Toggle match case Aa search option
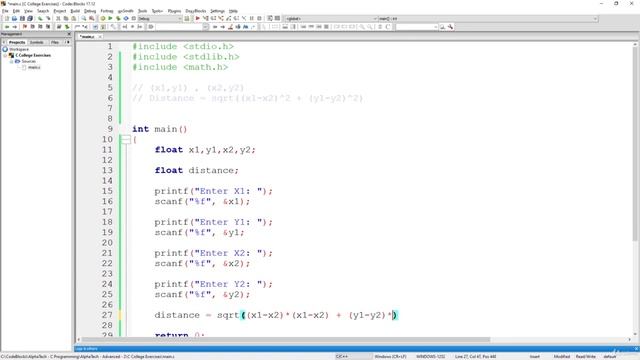This screenshot has height=360, width=640. (245, 27)
